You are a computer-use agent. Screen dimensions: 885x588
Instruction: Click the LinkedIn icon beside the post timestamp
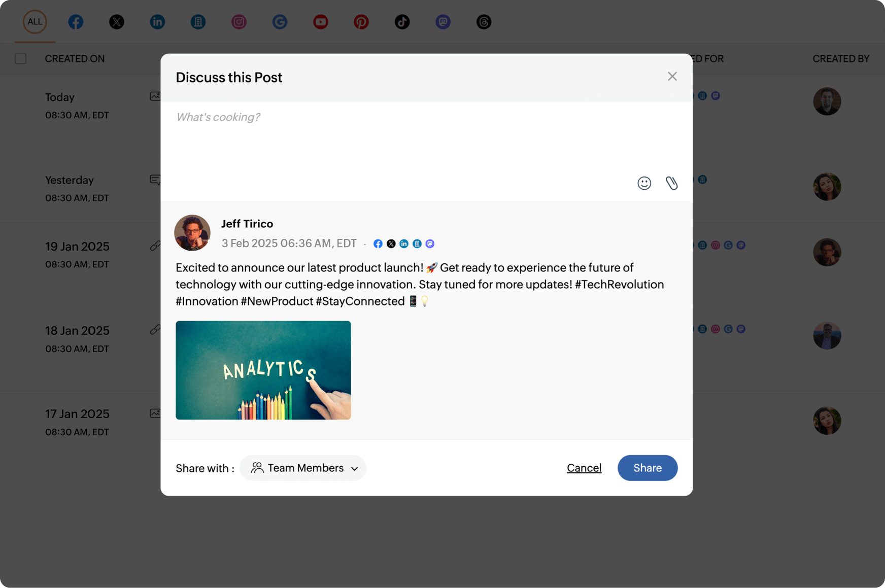(x=404, y=244)
